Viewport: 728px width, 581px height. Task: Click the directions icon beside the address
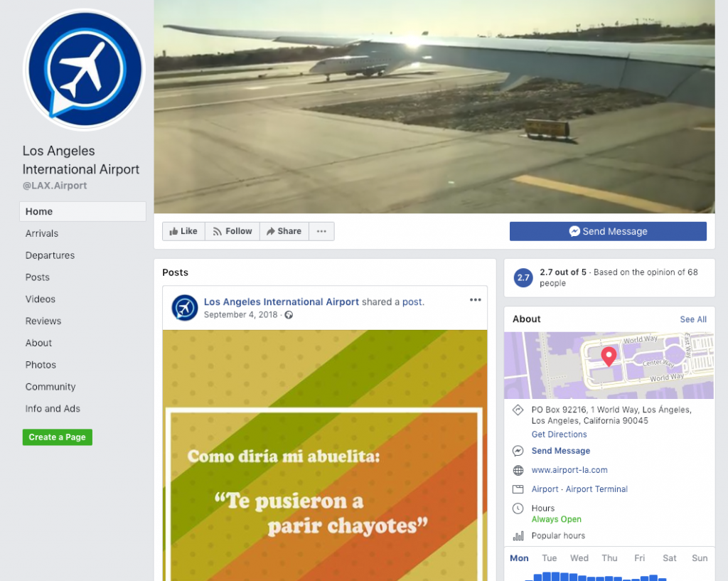click(518, 410)
